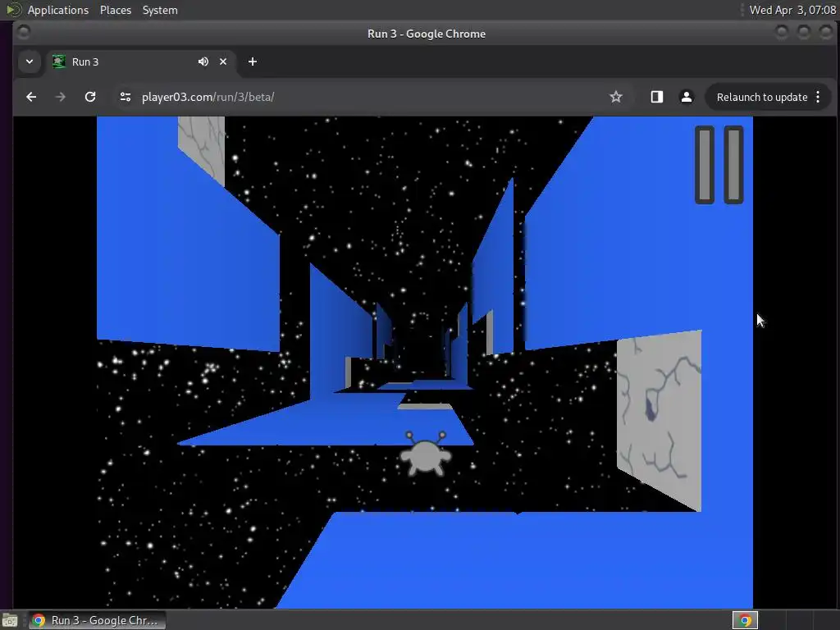Screen dimensions: 840x630
Task: Go back to the previous page
Action: point(31,97)
